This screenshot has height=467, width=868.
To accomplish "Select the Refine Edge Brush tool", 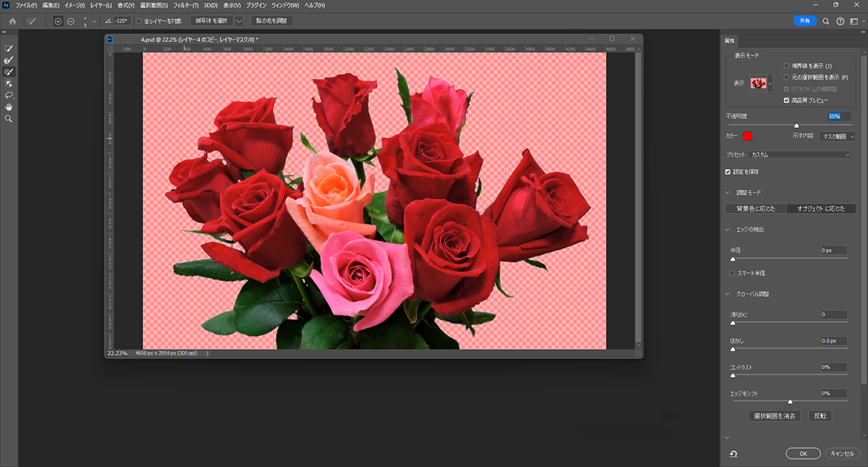I will point(9,60).
